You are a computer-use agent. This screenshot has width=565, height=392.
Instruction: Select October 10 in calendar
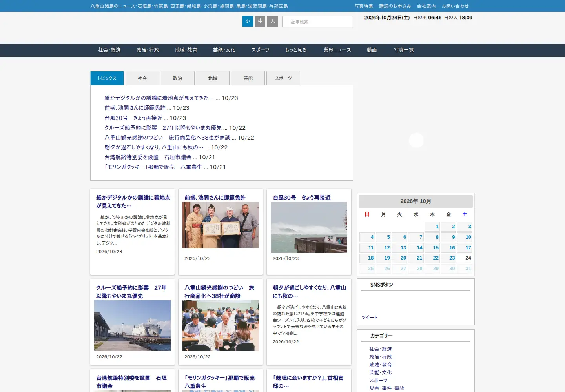click(465, 237)
